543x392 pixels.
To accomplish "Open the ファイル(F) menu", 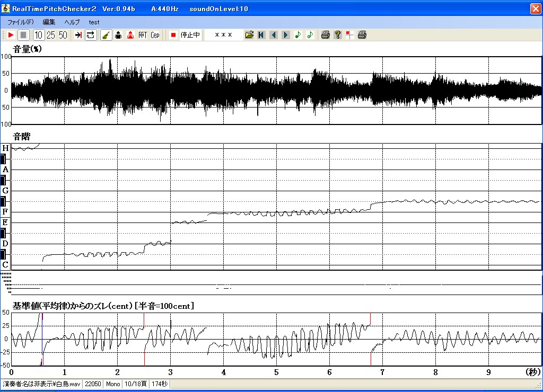I will point(21,22).
